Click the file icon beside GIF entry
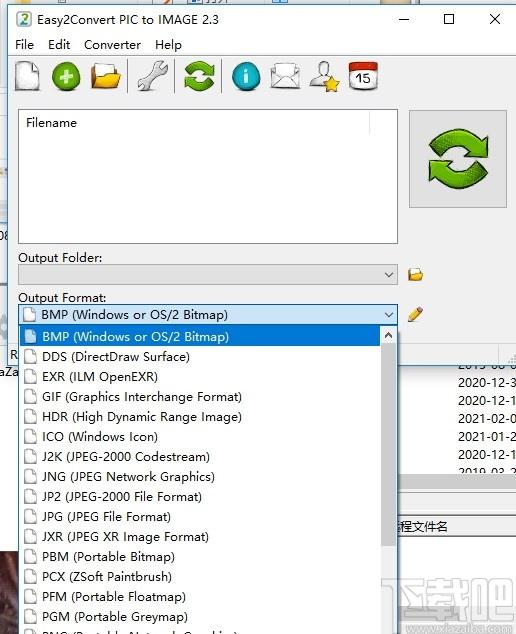Screen dimensions: 516x634 click(x=30, y=397)
